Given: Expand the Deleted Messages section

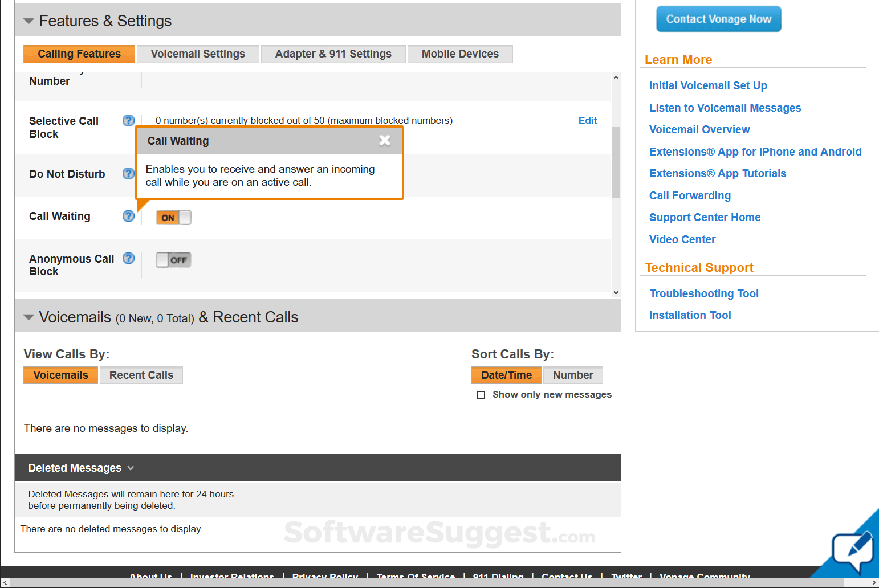Looking at the screenshot, I should point(131,468).
